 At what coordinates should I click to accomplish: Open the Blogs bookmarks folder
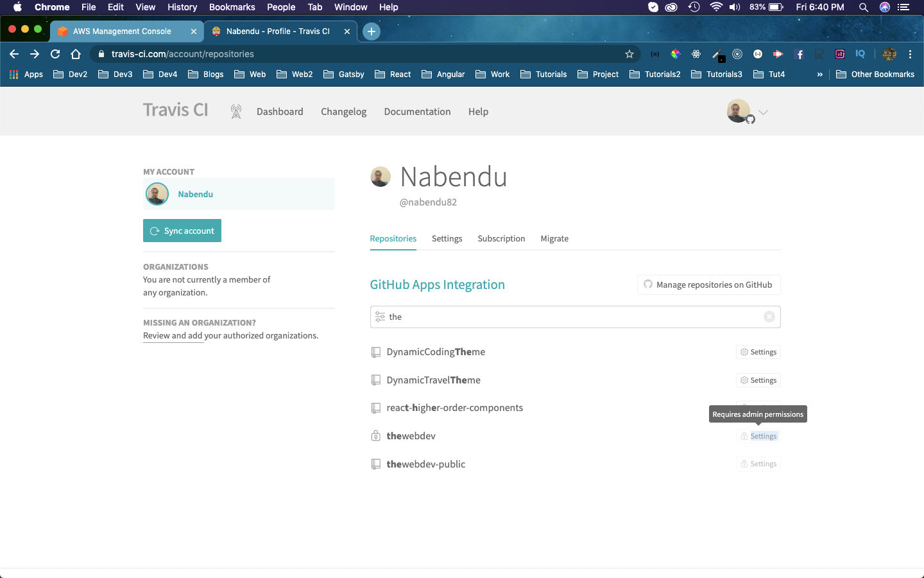pyautogui.click(x=205, y=74)
